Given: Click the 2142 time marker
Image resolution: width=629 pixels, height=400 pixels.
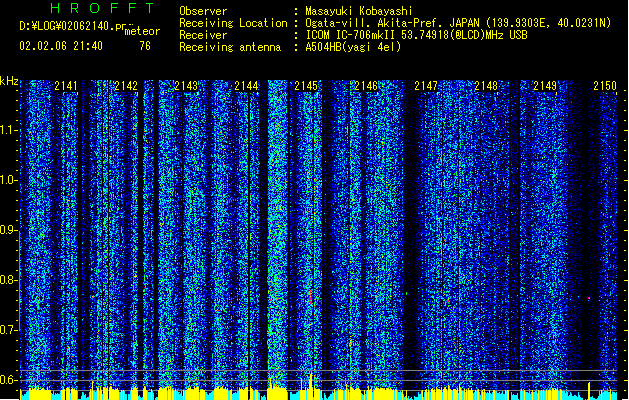Looking at the screenshot, I should point(126,86).
